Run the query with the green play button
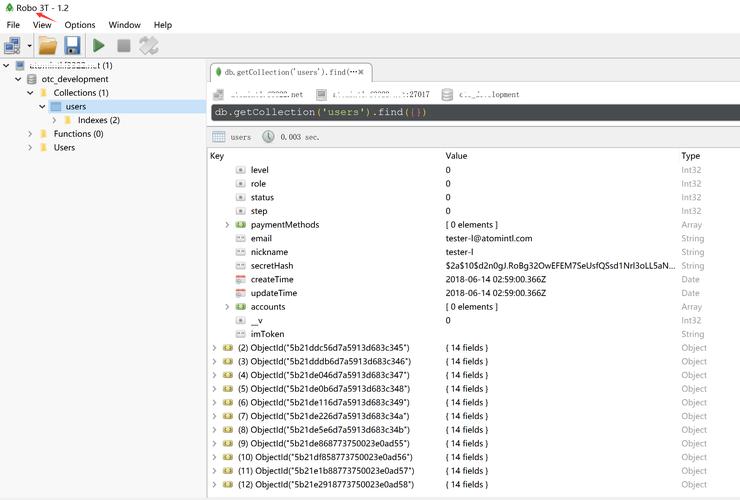Viewport: 740px width, 500px height. point(99,46)
